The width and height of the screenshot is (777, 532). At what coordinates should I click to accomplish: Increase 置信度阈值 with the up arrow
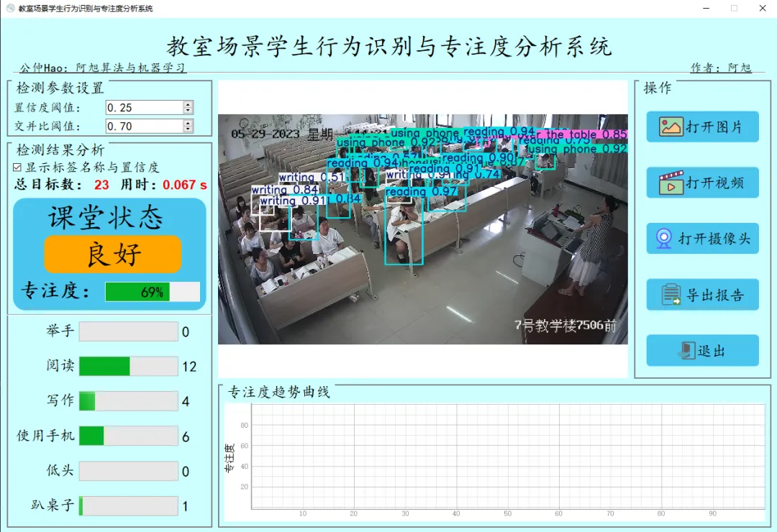(188, 104)
